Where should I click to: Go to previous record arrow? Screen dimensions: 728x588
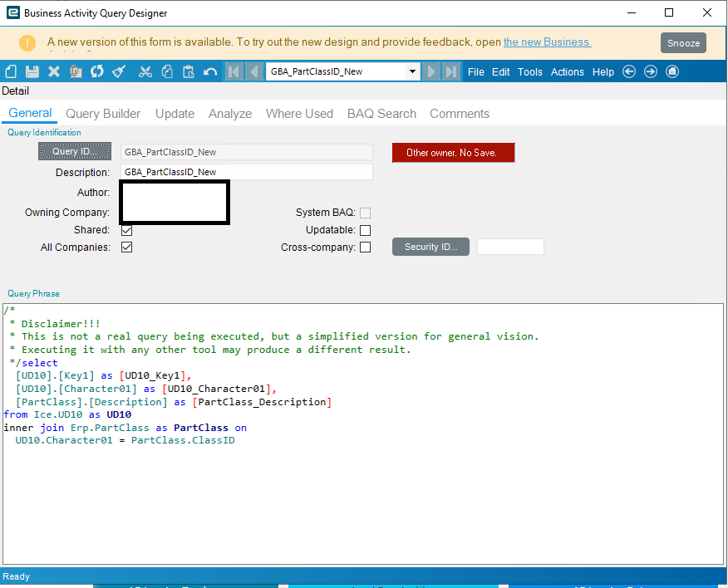tap(254, 71)
